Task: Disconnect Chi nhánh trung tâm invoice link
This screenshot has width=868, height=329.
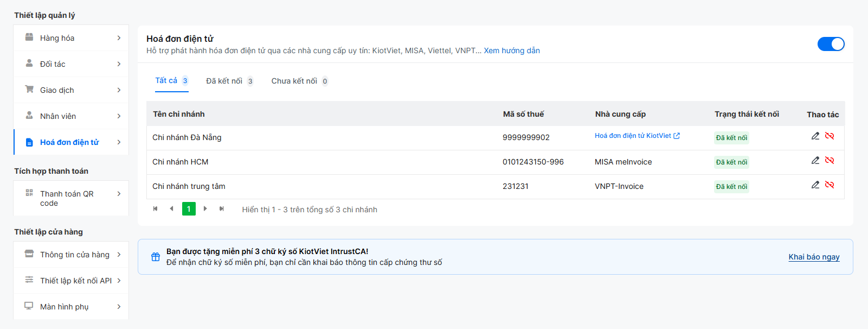Action: pos(830,185)
